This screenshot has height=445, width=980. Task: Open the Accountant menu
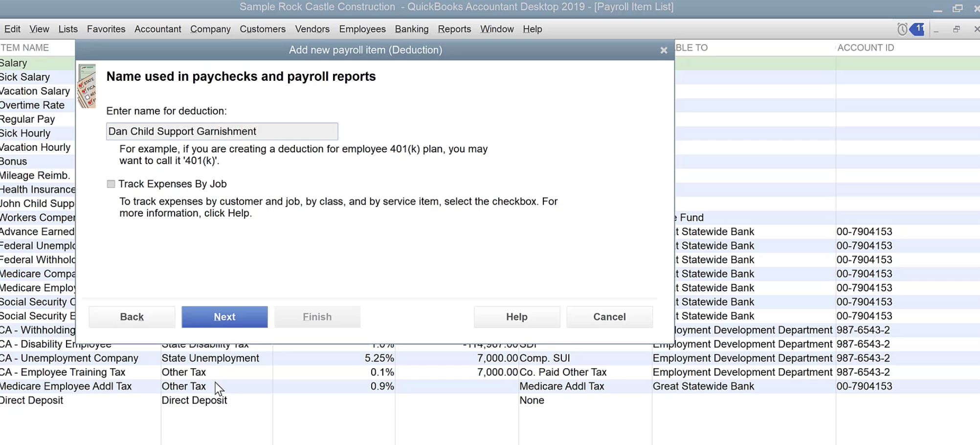pos(157,29)
